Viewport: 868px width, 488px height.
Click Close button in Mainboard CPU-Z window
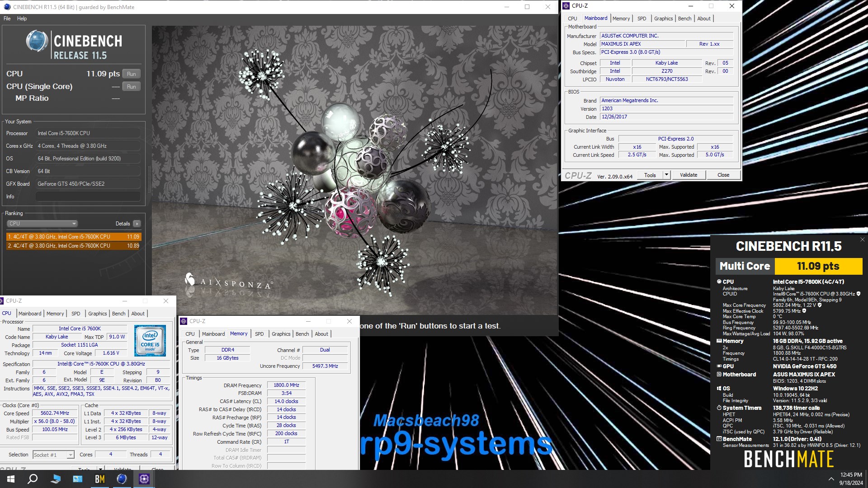pyautogui.click(x=723, y=175)
